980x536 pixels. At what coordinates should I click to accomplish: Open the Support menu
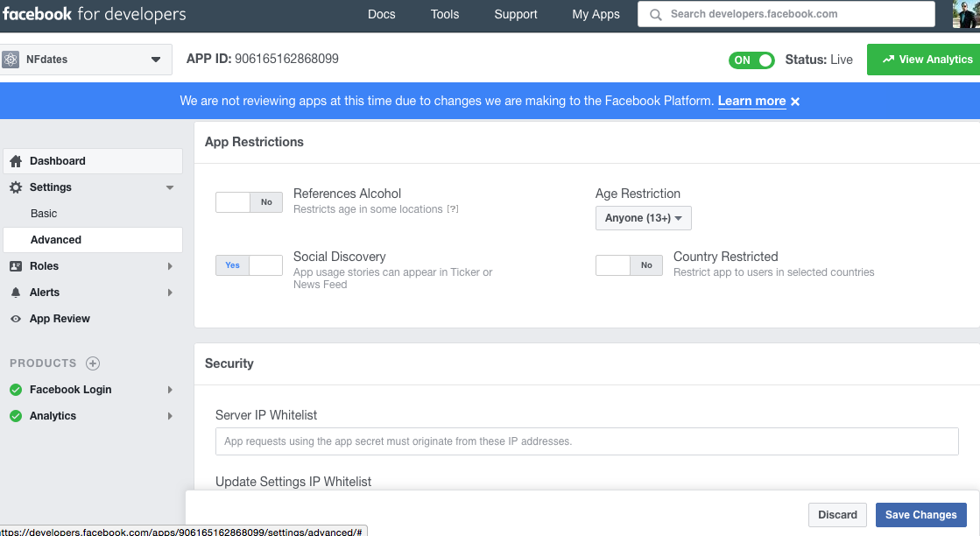(x=516, y=14)
